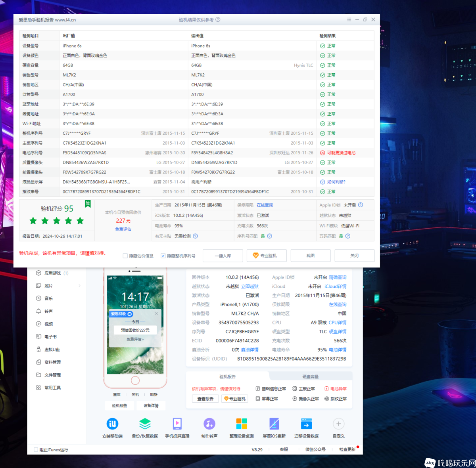Open 屏蔽iOS更新 icon

pyautogui.click(x=274, y=424)
